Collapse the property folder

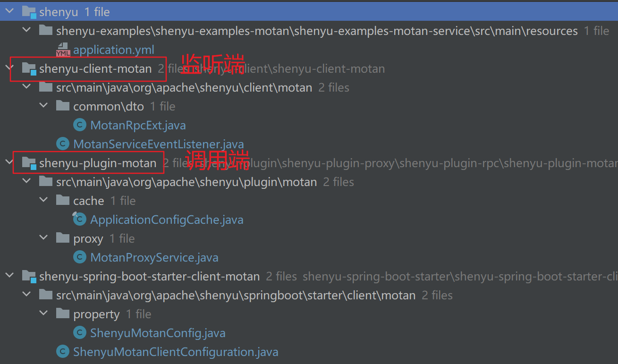coord(44,314)
